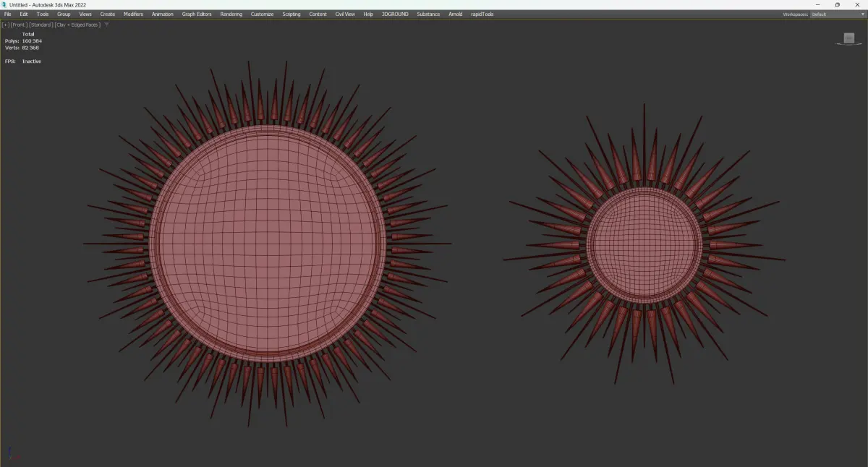Open the Content menu
The width and height of the screenshot is (868, 467).
point(318,14)
